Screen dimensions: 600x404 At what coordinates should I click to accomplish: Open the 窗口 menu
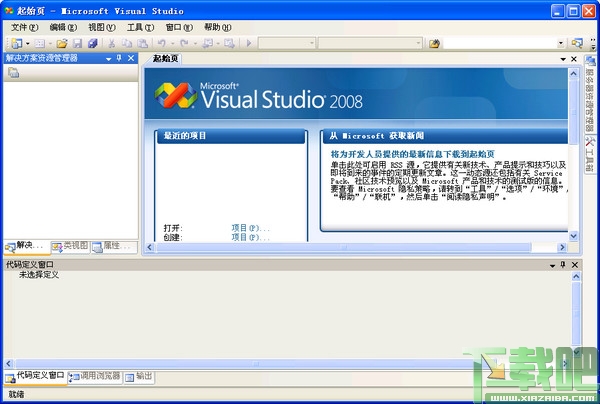(179, 27)
